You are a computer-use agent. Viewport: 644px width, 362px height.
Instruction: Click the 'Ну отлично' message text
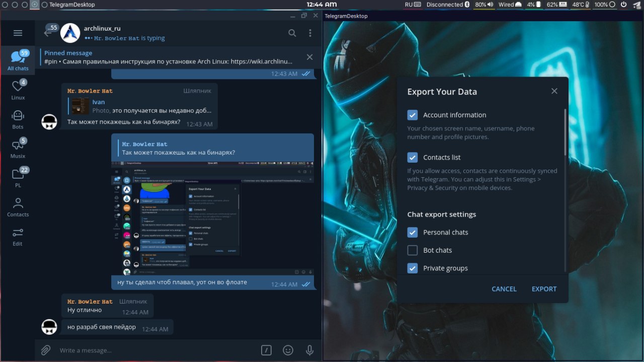(x=85, y=310)
